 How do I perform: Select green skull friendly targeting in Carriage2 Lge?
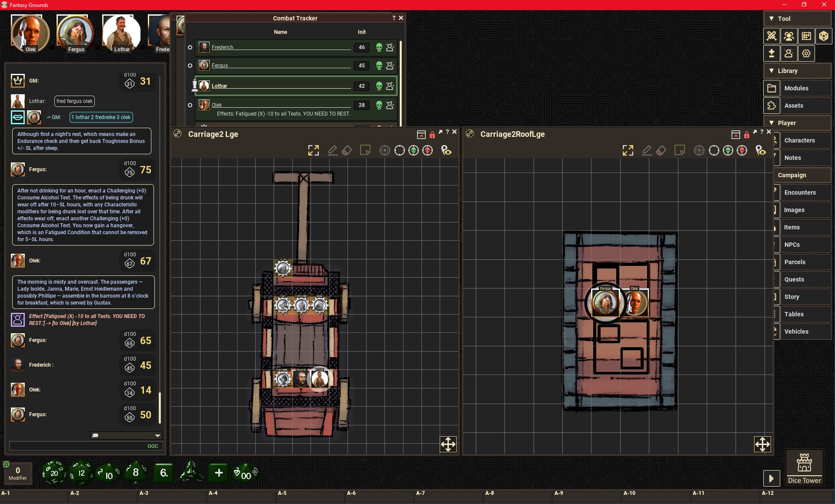tap(414, 150)
